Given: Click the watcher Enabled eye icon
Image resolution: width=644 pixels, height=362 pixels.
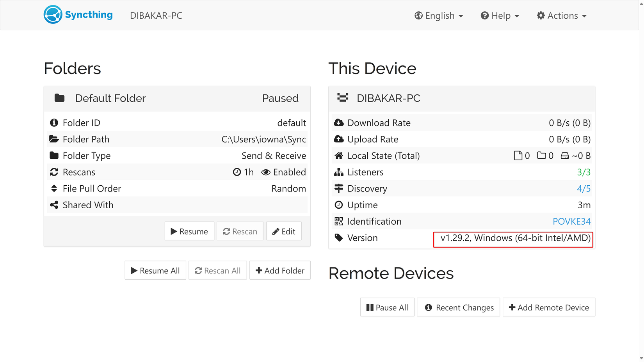Looking at the screenshot, I should coord(266,172).
